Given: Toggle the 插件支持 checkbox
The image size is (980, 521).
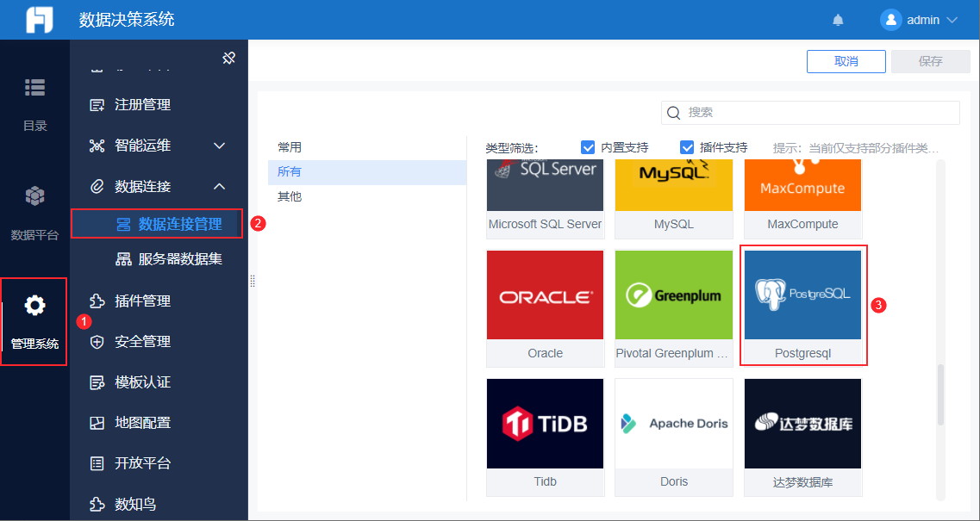Looking at the screenshot, I should click(687, 147).
